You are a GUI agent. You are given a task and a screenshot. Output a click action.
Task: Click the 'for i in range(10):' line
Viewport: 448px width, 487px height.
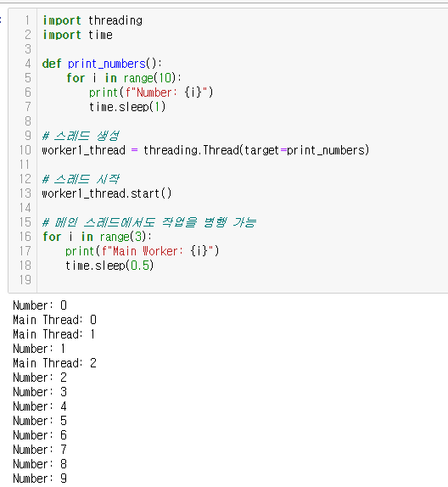(x=124, y=78)
